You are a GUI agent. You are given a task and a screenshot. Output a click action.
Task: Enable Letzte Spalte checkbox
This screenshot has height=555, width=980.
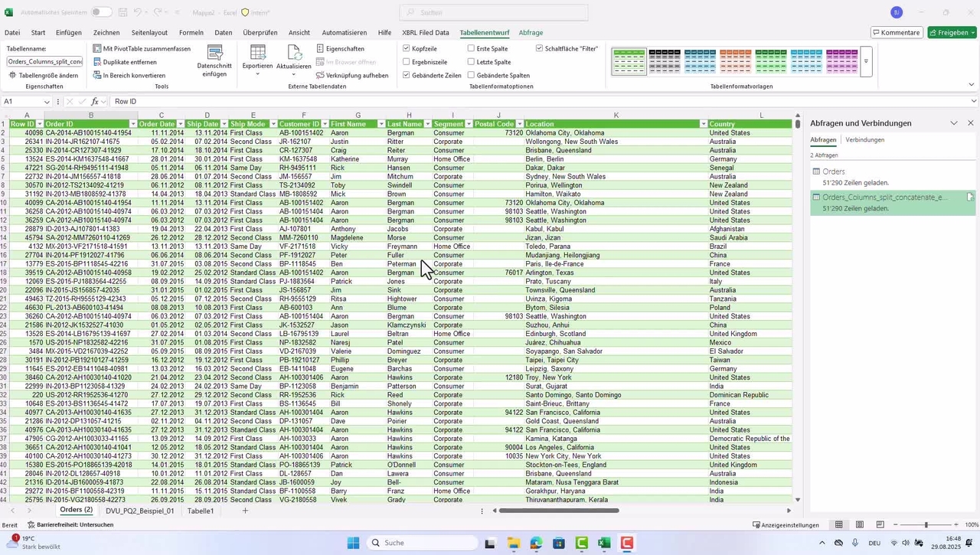pyautogui.click(x=471, y=62)
